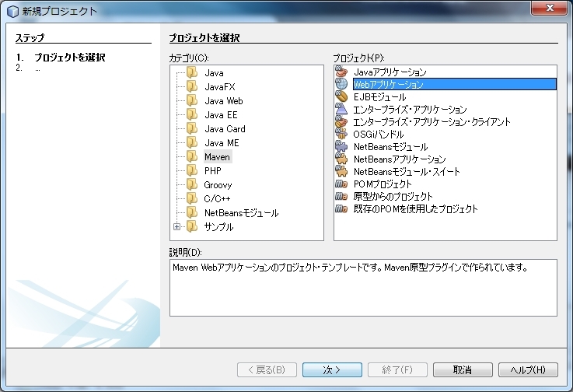Image resolution: width=573 pixels, height=392 pixels.
Task: Click the 取消 (Cancel) button
Action: click(x=463, y=369)
